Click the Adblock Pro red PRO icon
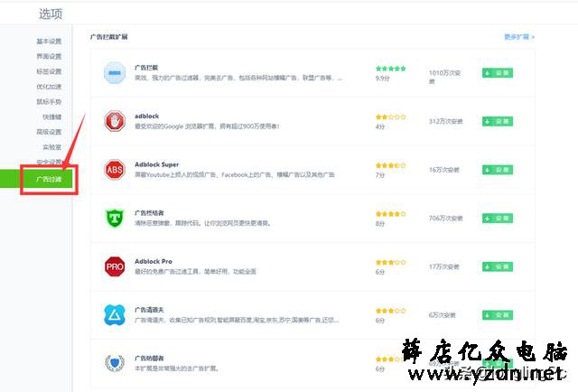578x392 pixels. (x=115, y=266)
